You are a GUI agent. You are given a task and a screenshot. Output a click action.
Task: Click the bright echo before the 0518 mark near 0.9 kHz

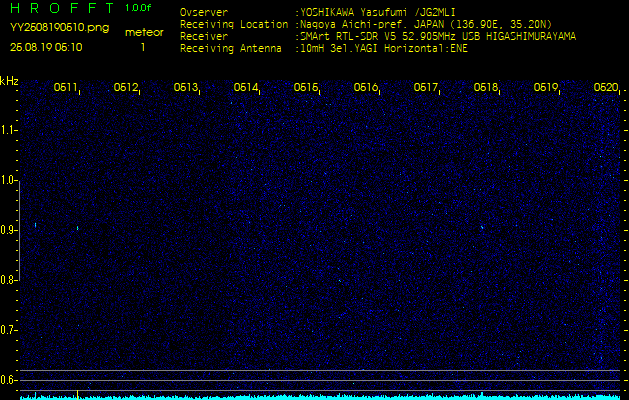pyautogui.click(x=482, y=227)
